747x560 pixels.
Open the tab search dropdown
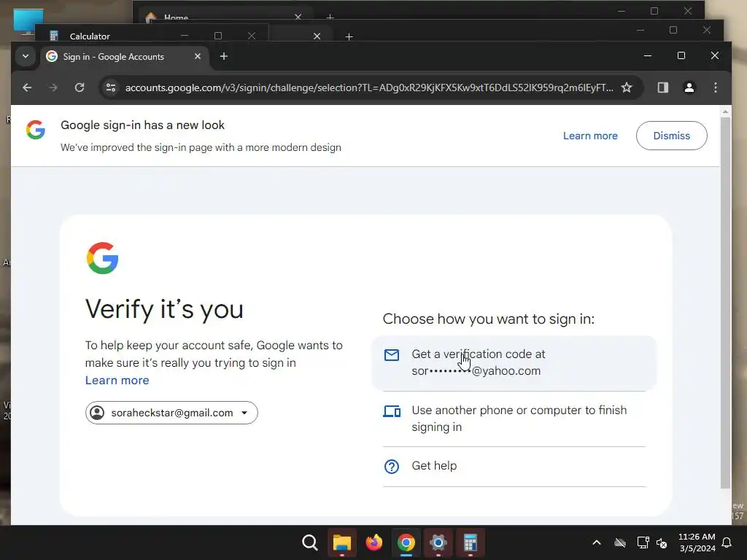pyautogui.click(x=26, y=56)
